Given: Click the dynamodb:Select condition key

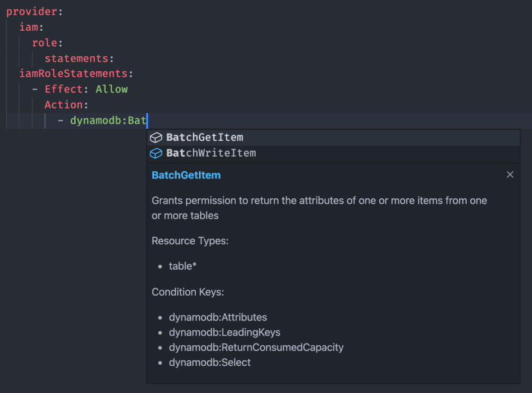Looking at the screenshot, I should tap(210, 362).
